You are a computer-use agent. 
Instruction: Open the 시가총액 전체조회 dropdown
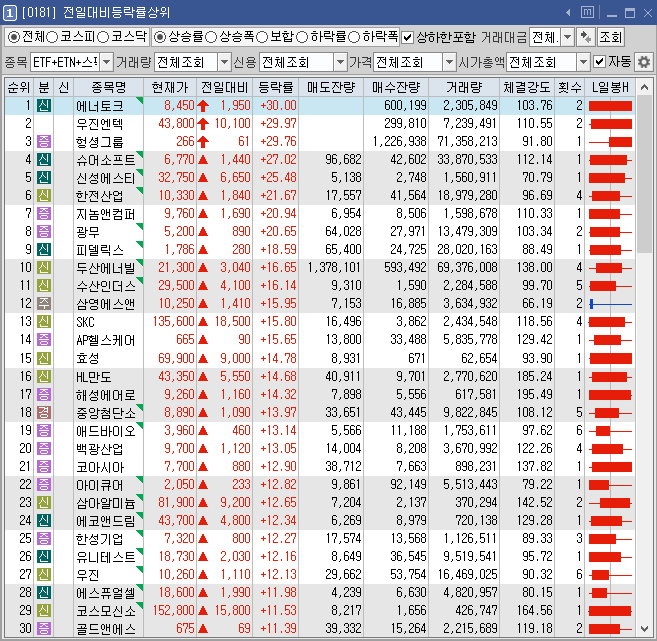[583, 62]
